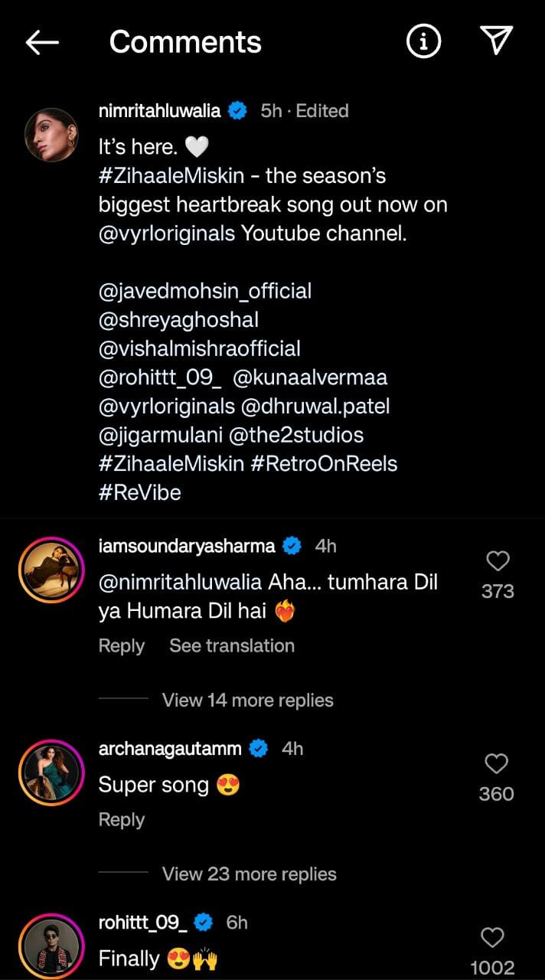
Task: Reply to iamsoundaryasharma's comment
Action: coord(121,645)
